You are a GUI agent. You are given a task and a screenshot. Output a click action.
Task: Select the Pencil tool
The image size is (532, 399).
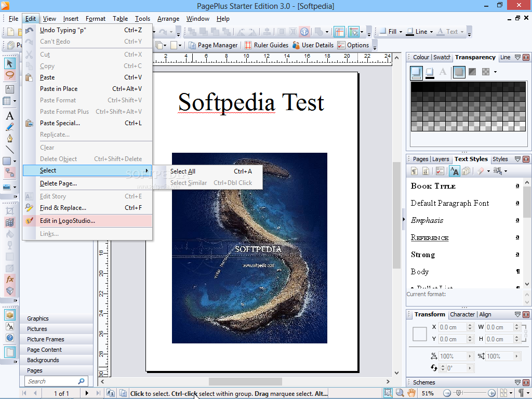[x=9, y=127]
